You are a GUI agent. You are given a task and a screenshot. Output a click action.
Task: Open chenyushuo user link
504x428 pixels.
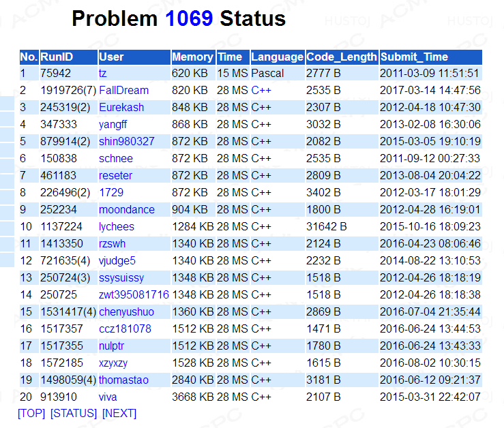click(x=126, y=311)
